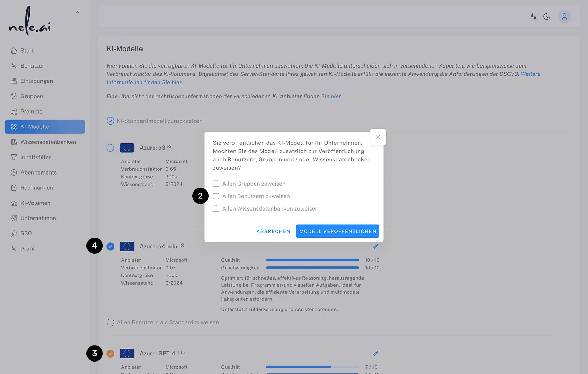588x374 pixels.
Task: Open Start in the sidebar
Action: (x=45, y=51)
